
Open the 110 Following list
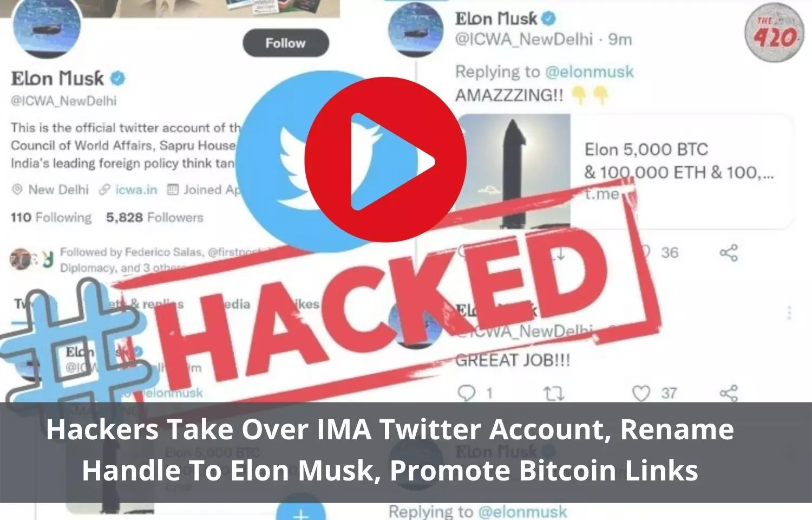pos(51,218)
